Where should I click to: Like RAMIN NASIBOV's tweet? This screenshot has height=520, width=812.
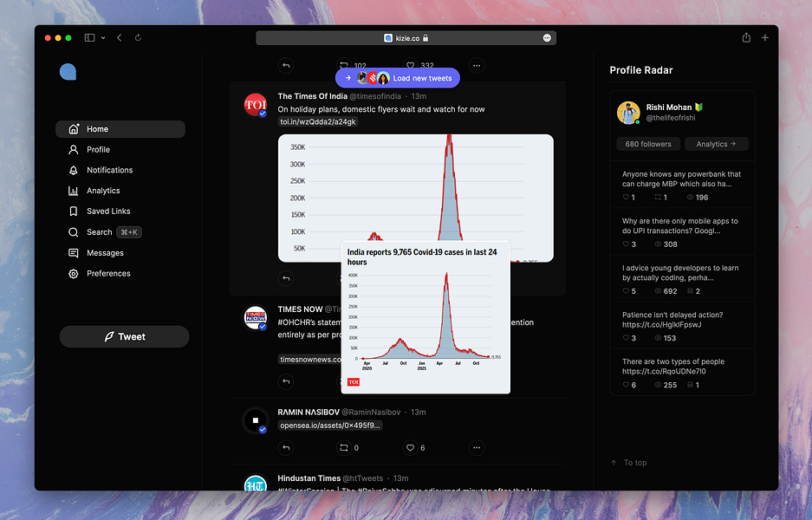(x=410, y=447)
